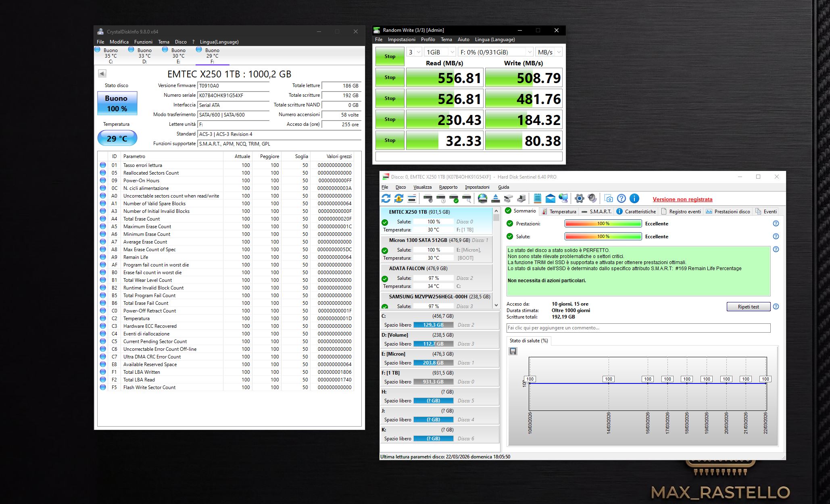Open the F: drive selection dropdown in CrystalDiskMark
The height and width of the screenshot is (504, 830).
(x=496, y=52)
